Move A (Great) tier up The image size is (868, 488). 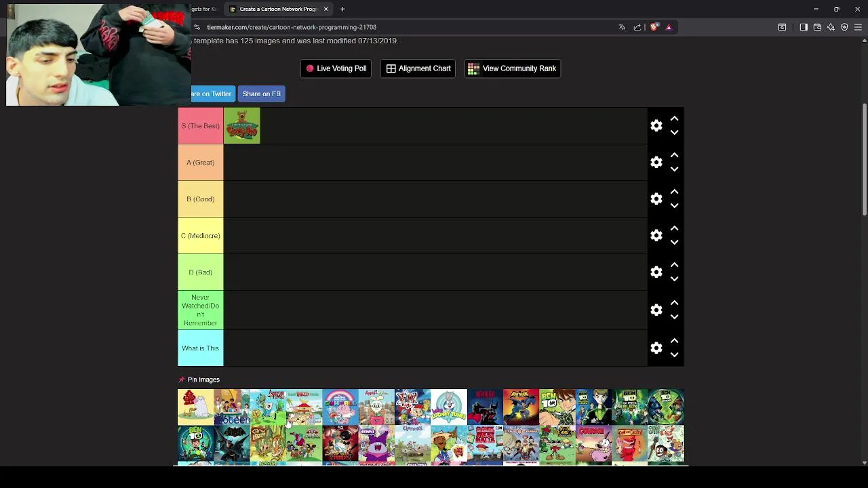674,155
